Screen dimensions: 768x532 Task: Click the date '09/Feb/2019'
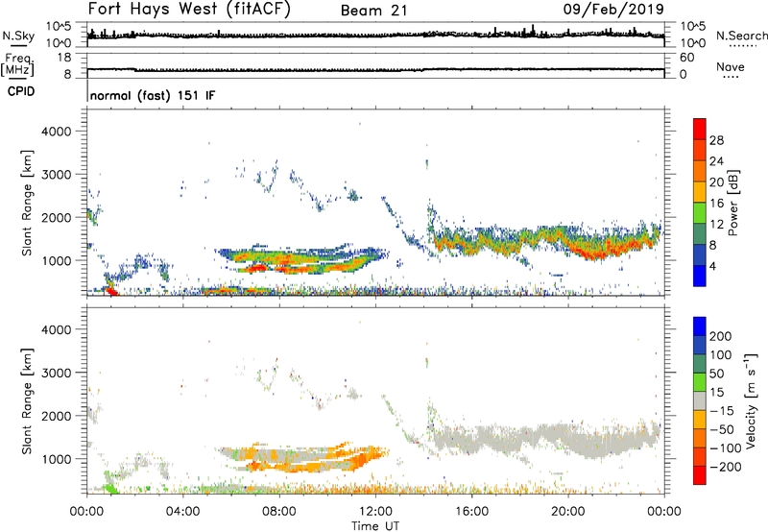[x=613, y=9]
